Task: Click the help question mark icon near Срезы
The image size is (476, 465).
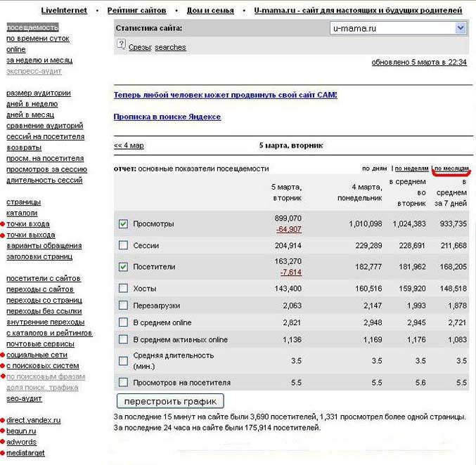Action: pos(121,45)
